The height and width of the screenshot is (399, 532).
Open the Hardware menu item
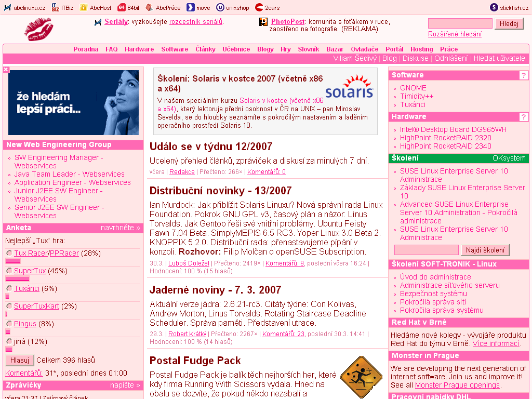tap(139, 49)
